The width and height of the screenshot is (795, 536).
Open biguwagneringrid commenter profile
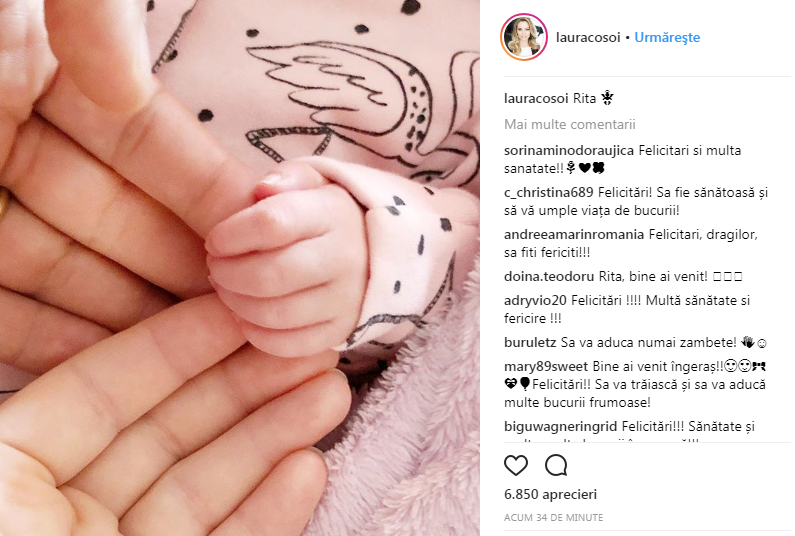(x=560, y=426)
